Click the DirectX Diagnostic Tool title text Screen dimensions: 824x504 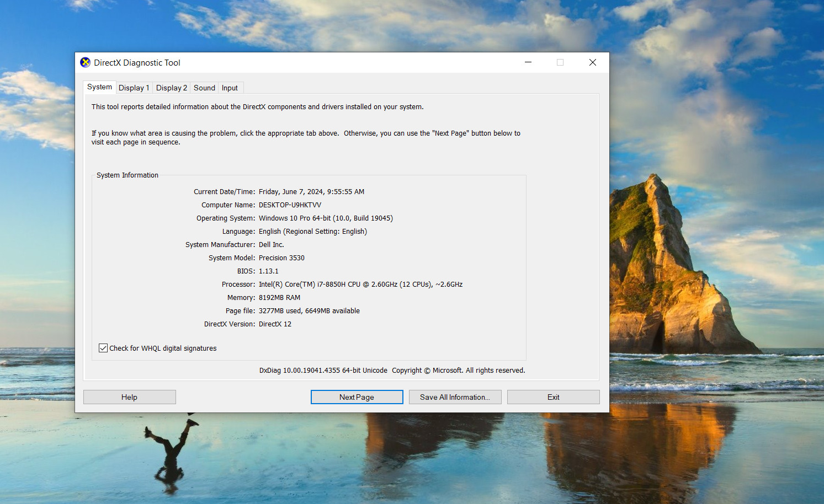click(137, 63)
